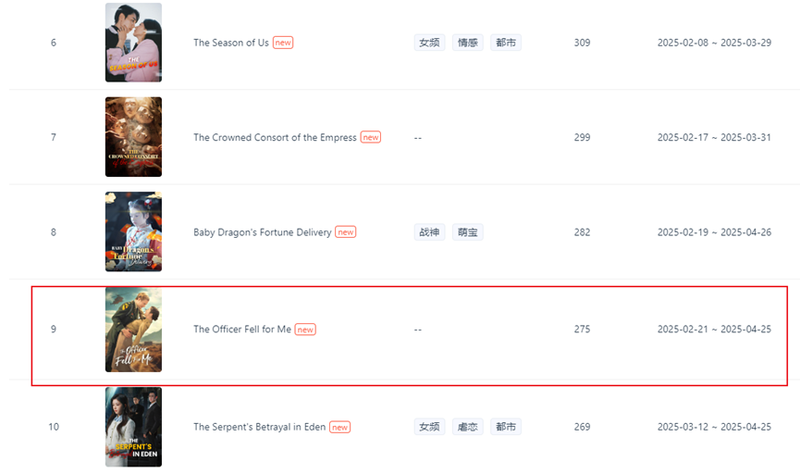
Task: Select 女频 tag in The Season of Us row
Action: [x=430, y=42]
